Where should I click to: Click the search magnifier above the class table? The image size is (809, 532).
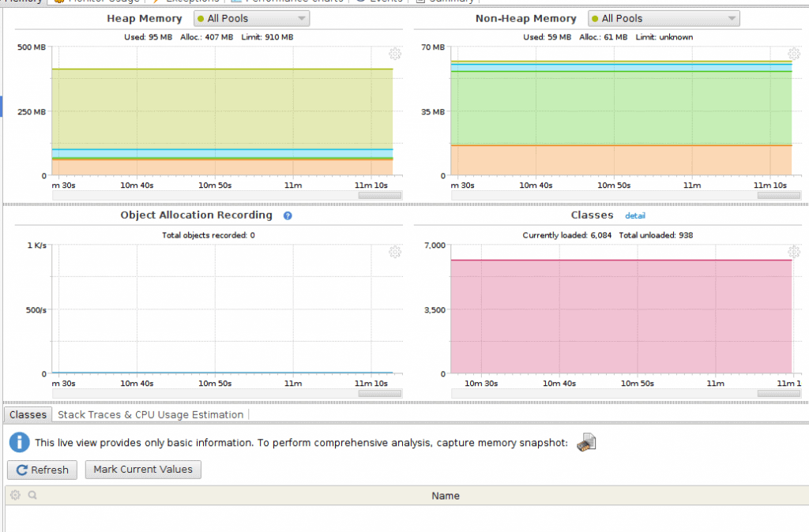point(32,495)
